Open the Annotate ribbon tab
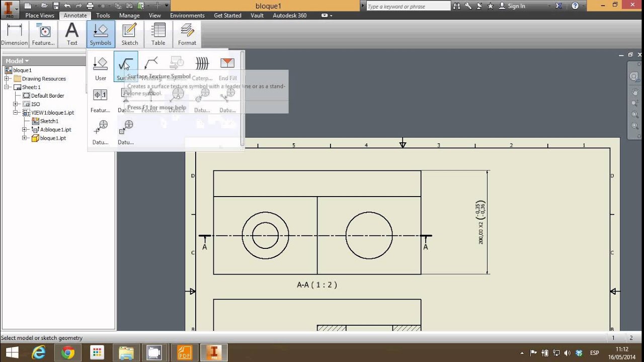 pos(75,16)
